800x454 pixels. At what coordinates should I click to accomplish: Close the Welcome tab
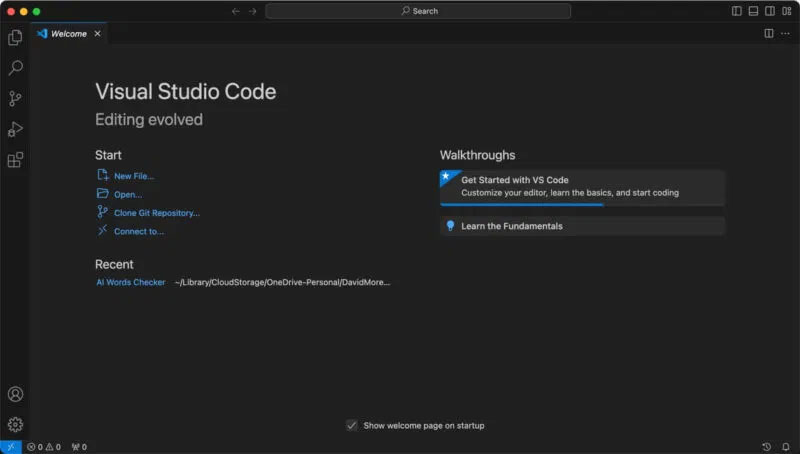click(x=97, y=34)
